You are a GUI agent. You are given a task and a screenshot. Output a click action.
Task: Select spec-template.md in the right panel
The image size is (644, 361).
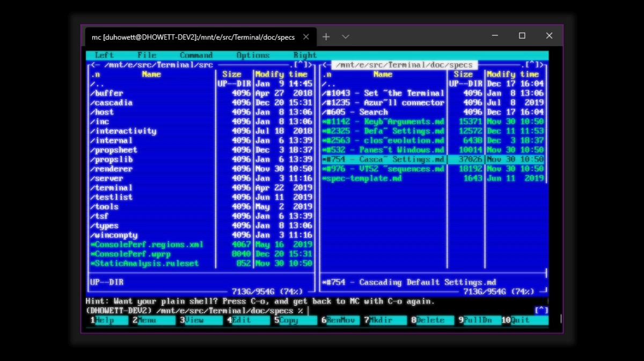click(x=358, y=178)
